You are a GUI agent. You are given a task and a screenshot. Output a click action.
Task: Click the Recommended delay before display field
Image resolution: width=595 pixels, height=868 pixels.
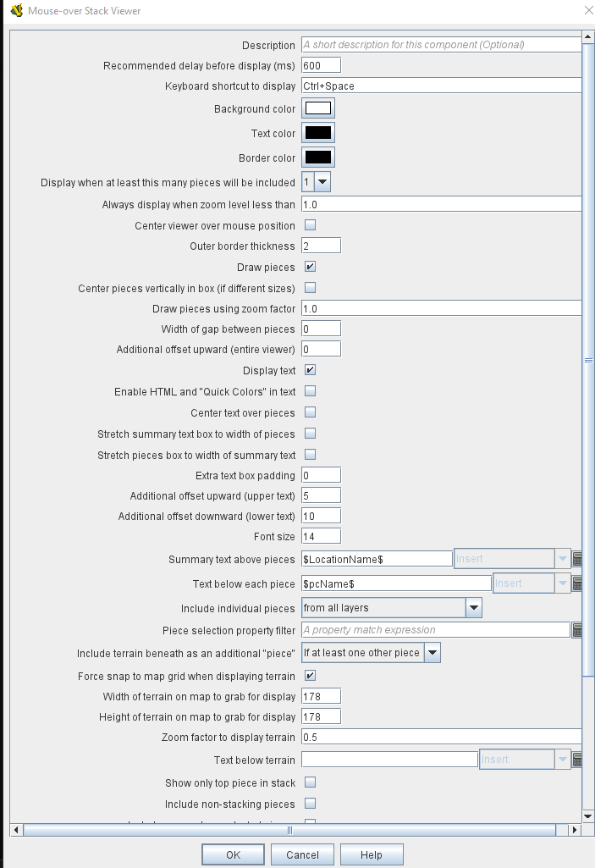click(x=321, y=65)
